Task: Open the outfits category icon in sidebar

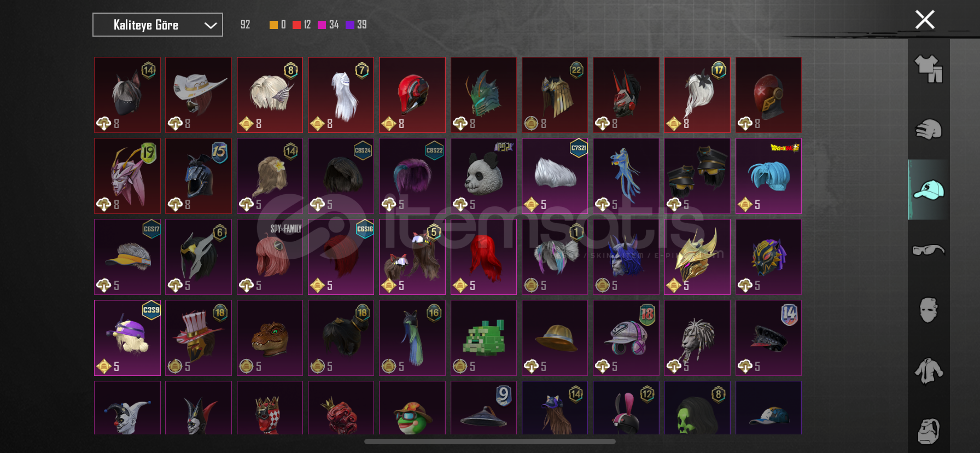Action: tap(929, 69)
